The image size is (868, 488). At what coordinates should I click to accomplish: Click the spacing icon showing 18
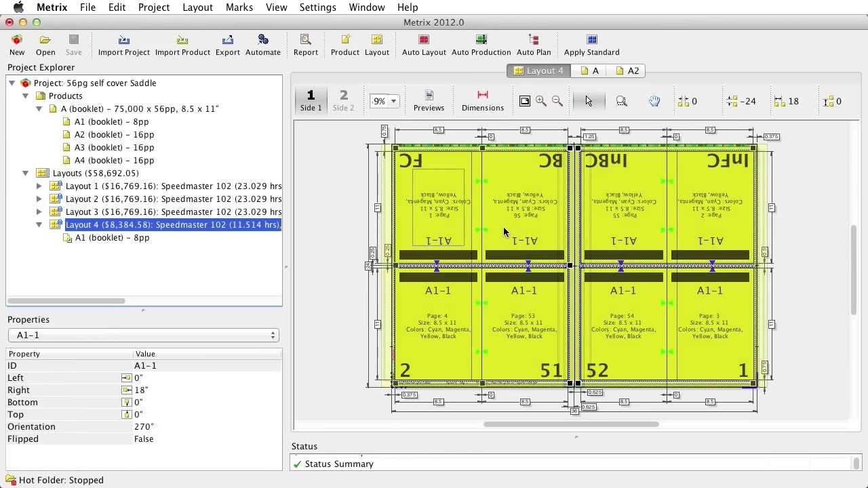[x=779, y=101]
